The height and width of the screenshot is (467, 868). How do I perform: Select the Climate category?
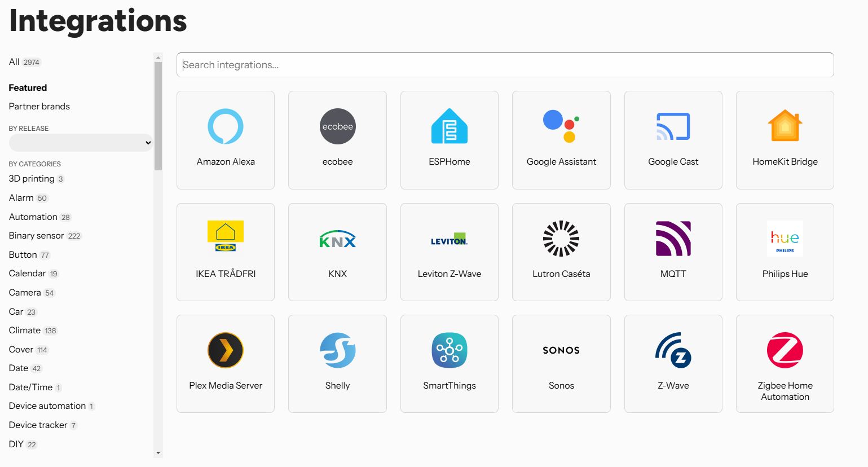click(x=33, y=331)
